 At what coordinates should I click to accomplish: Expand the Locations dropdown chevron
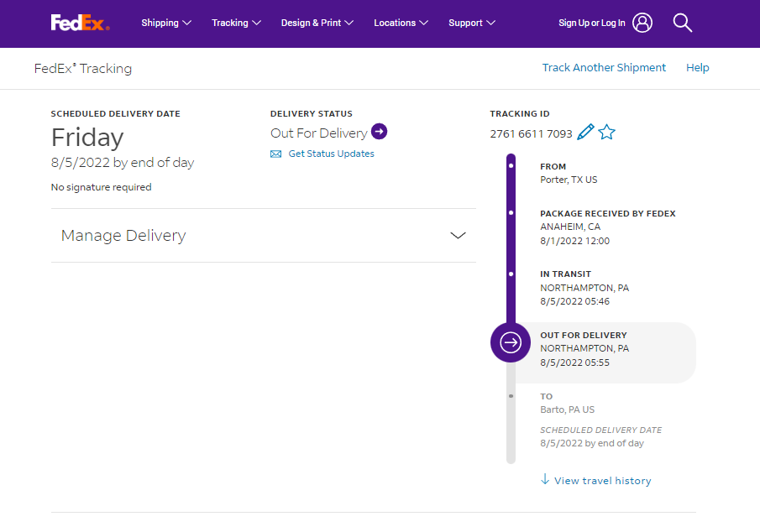coord(423,23)
